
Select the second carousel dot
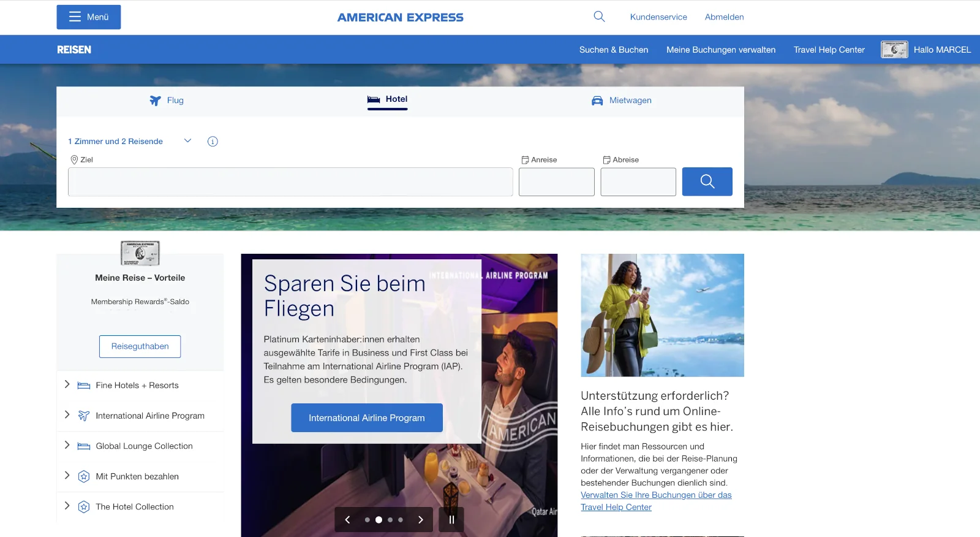379,520
